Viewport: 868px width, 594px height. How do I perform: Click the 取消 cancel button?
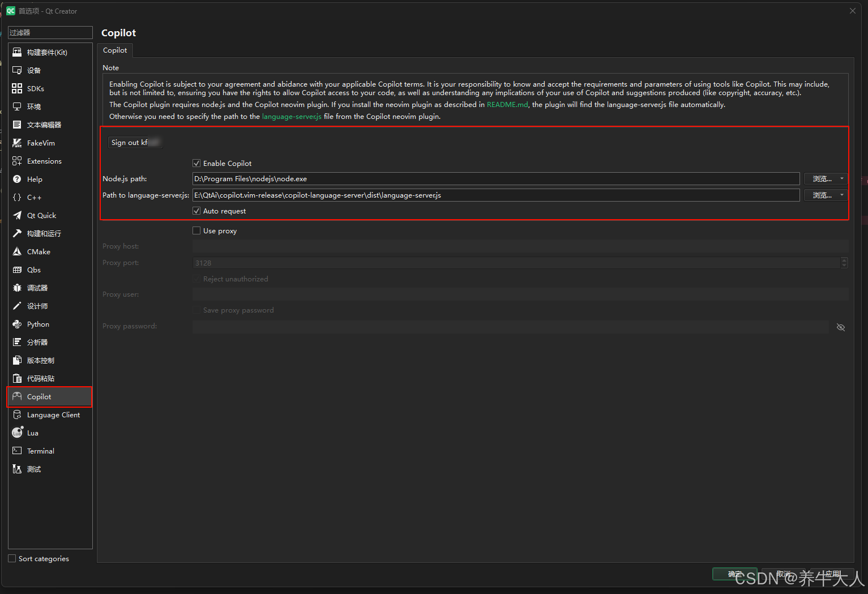tap(784, 574)
